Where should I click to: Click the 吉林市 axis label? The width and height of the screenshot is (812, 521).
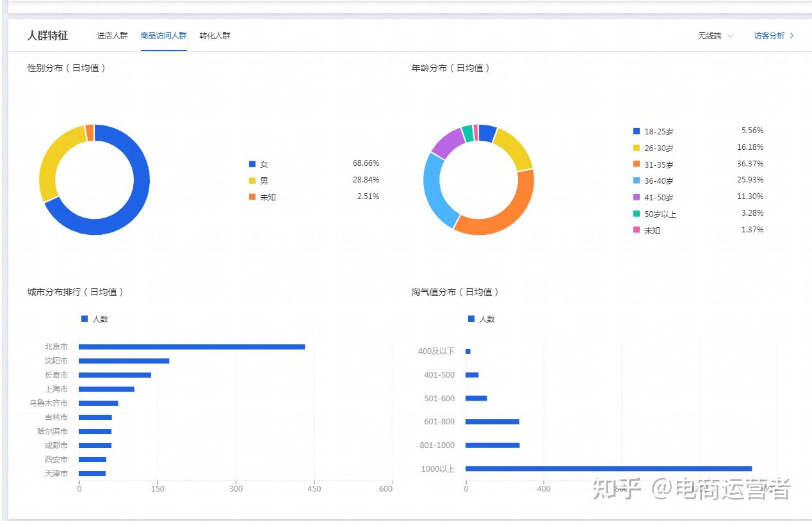(56, 417)
